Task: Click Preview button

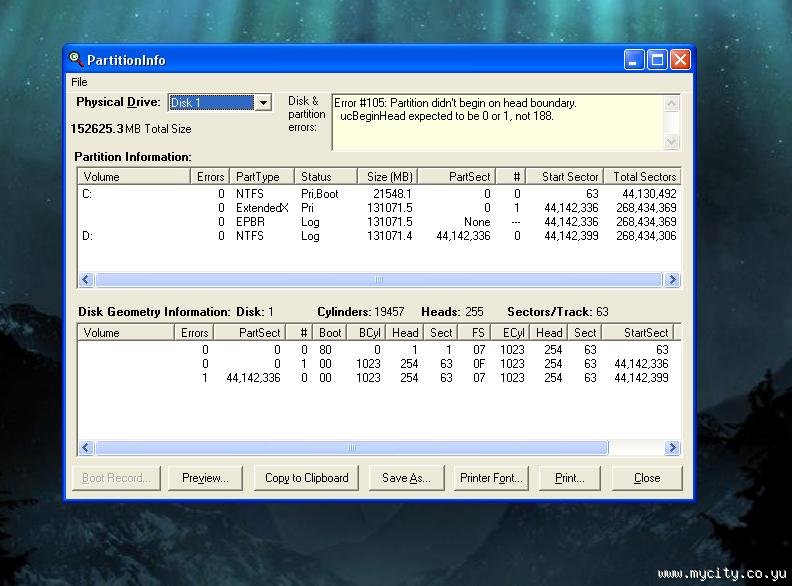Action: [205, 478]
